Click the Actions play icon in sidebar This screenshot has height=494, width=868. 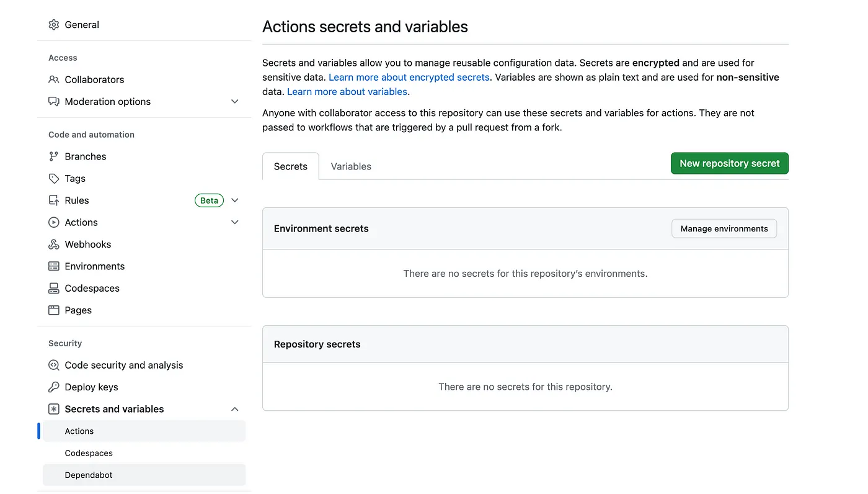pos(55,222)
